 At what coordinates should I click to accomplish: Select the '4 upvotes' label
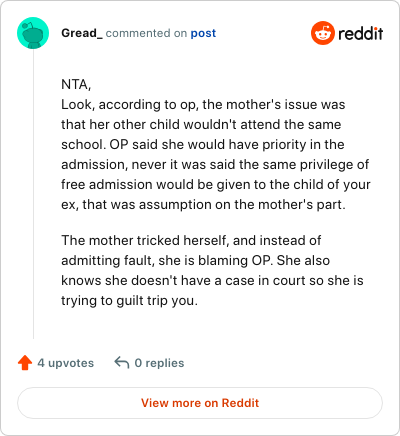(66, 363)
